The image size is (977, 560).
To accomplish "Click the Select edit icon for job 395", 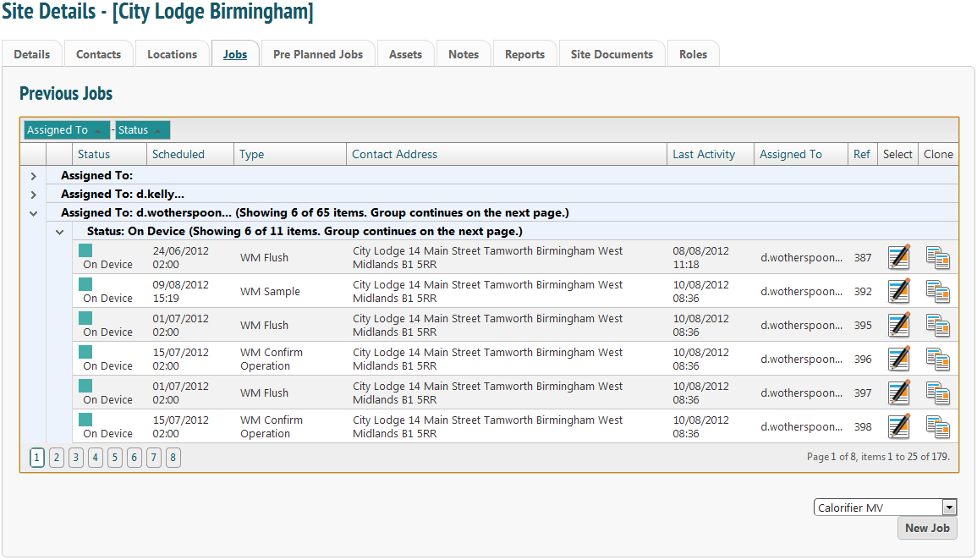I will [x=897, y=325].
